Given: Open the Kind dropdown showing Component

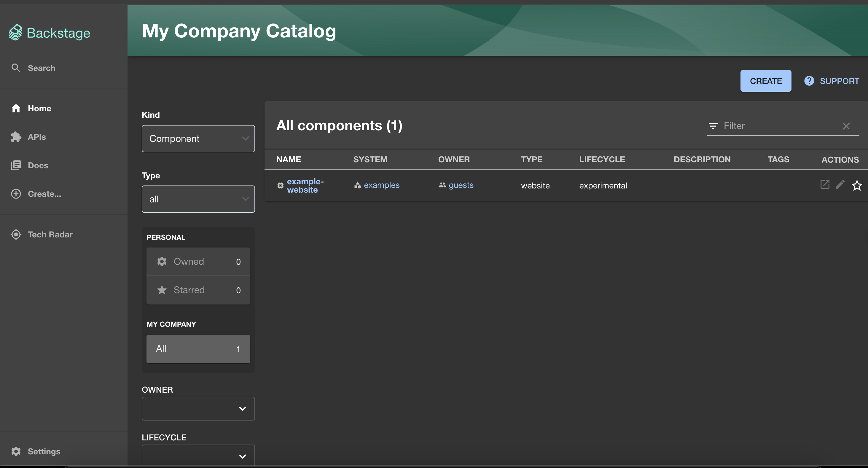Looking at the screenshot, I should click(198, 139).
